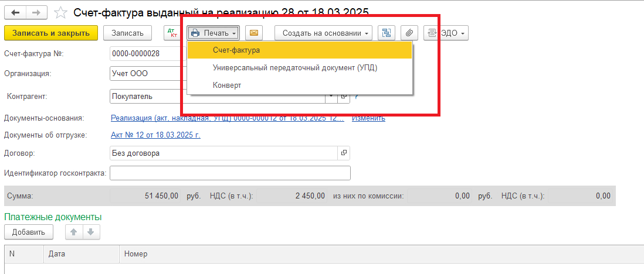This screenshot has height=274, width=644.
Task: Send document by email using the envelope icon
Action: click(254, 33)
